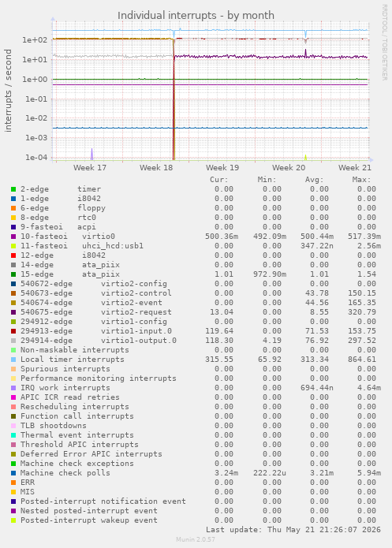Click the Week 19 x-axis label
Image resolution: width=392 pixels, height=548 pixels.
[222, 168]
